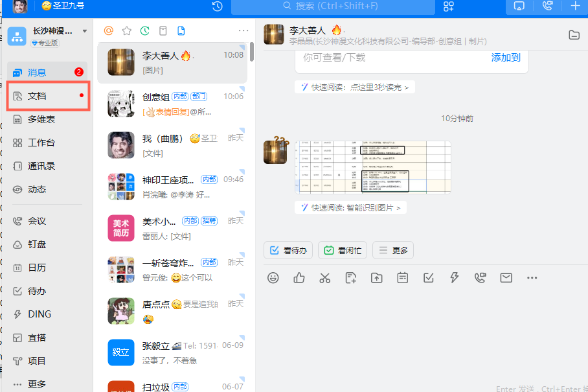Click the screen cast icon in top bar

519,6
